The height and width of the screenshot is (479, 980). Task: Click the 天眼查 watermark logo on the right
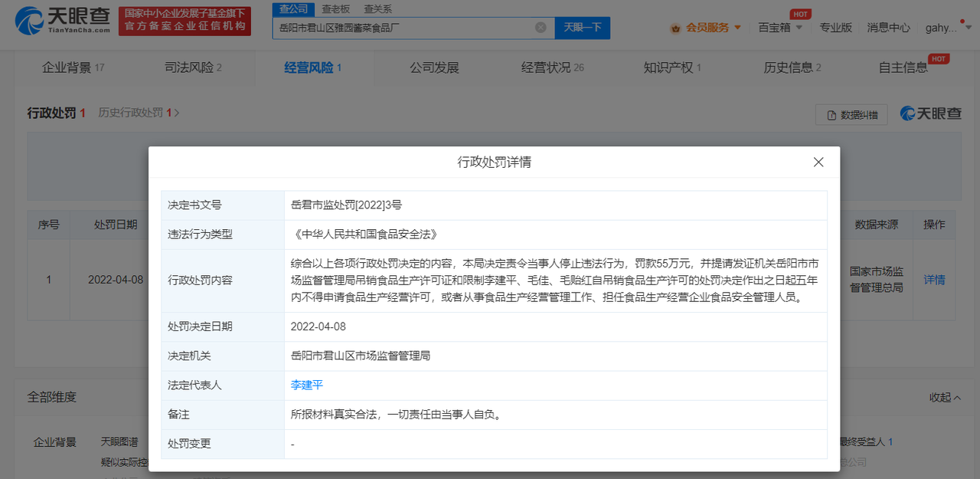930,113
